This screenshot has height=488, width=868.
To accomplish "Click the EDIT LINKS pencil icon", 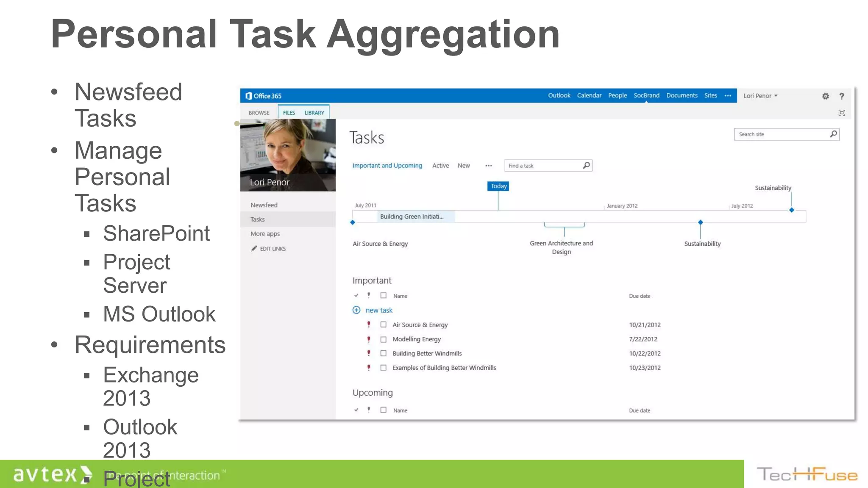I will coord(254,249).
